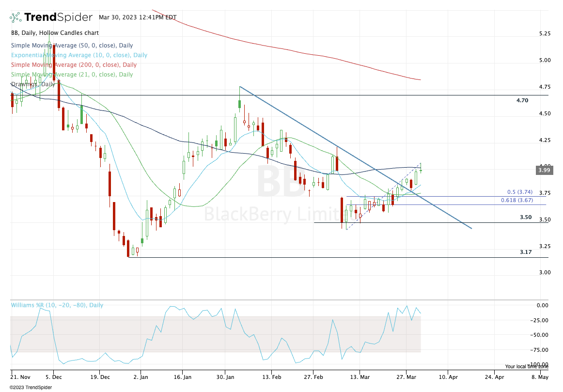Click the -25.00 Williams %R axis value
563x392 pixels.
[539, 320]
